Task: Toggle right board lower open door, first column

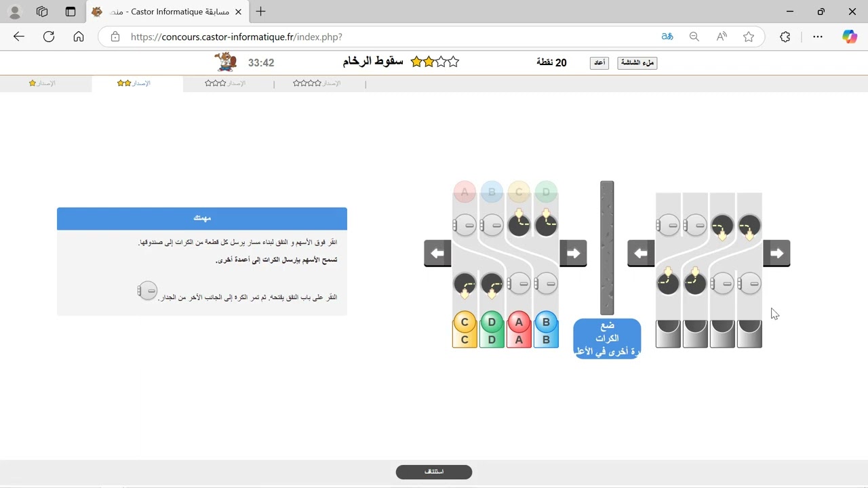Action: 668,283
